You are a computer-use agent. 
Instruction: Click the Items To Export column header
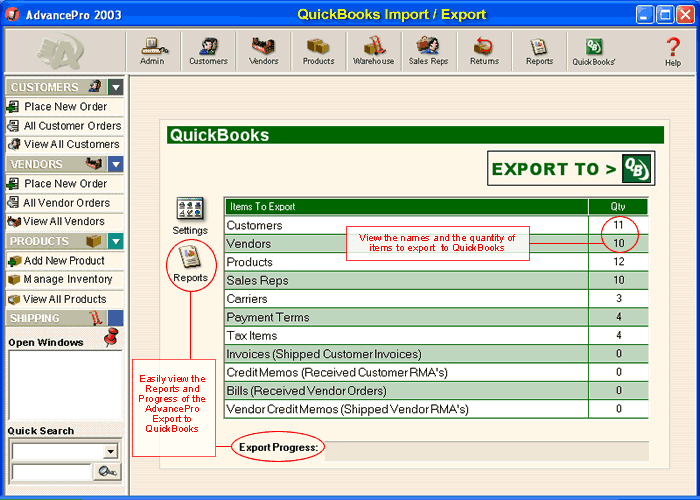tap(406, 207)
